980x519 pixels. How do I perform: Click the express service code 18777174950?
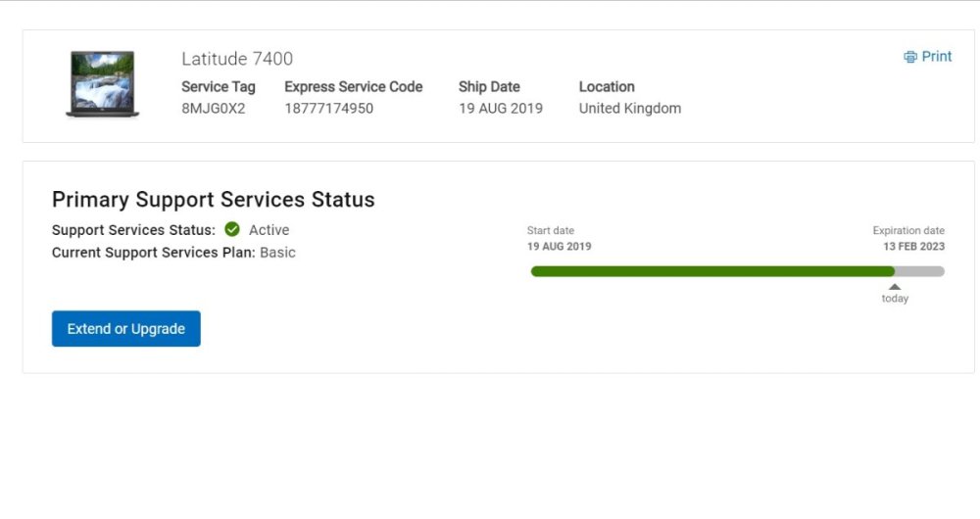[328, 109]
